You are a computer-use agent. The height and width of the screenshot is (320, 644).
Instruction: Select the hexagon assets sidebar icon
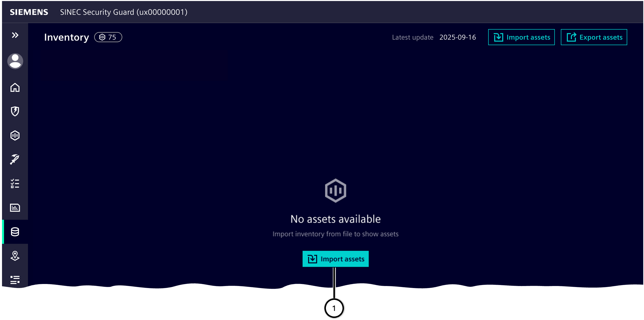click(x=15, y=135)
